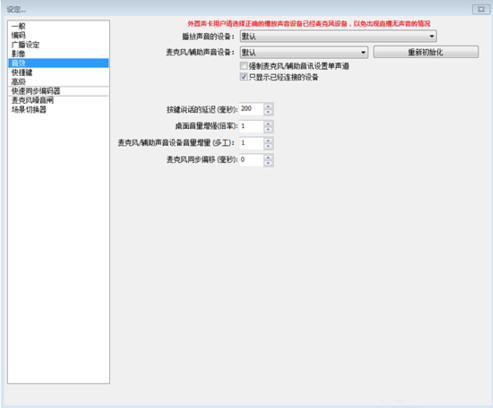The height and width of the screenshot is (408, 493).
Task: Open the 播放声音的设备 dropdown
Action: point(338,36)
